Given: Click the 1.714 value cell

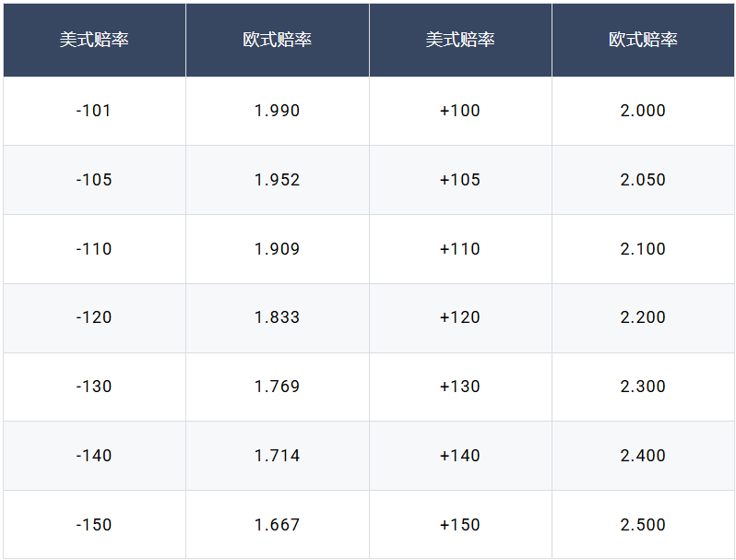Looking at the screenshot, I should coord(278,456).
